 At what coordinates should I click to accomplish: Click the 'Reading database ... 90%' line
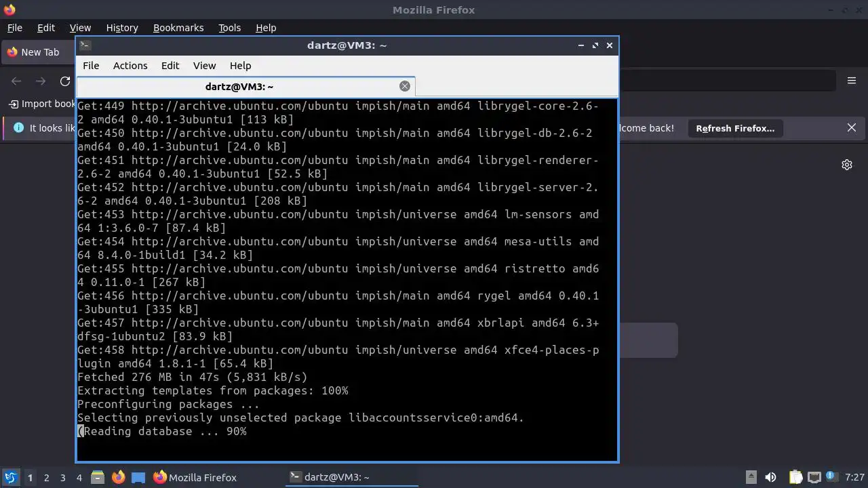[x=162, y=431]
